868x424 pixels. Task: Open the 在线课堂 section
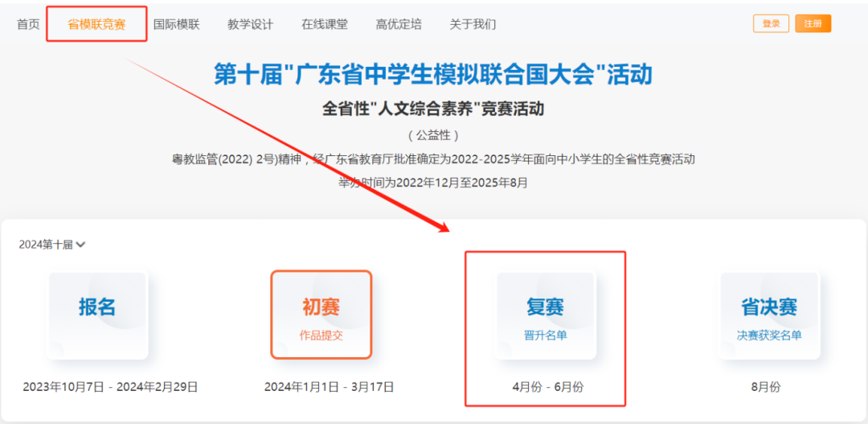click(325, 24)
